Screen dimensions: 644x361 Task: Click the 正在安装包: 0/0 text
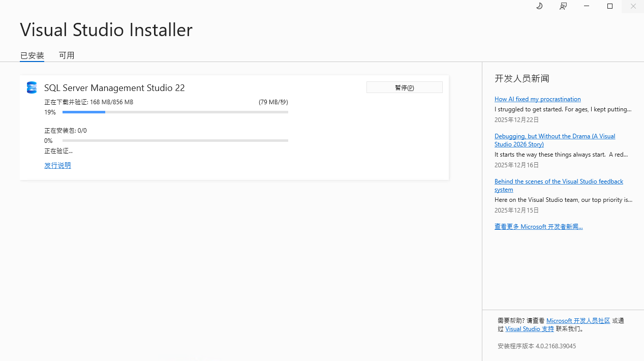point(66,131)
